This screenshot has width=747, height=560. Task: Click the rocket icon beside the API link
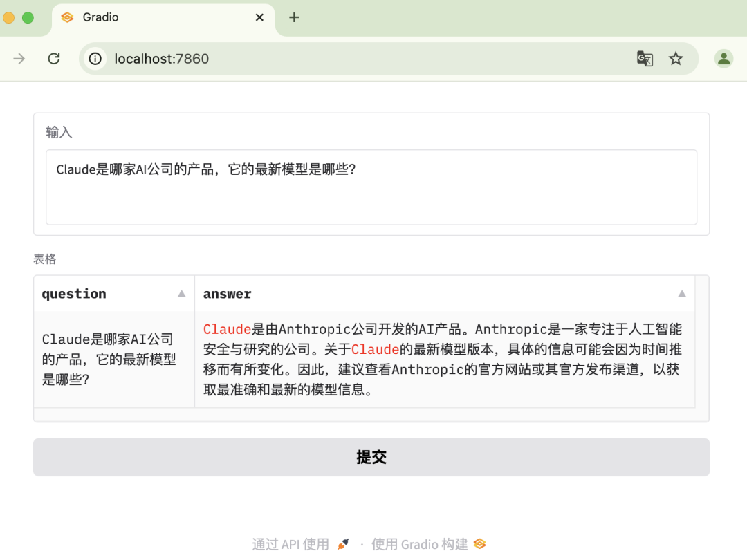(x=342, y=544)
